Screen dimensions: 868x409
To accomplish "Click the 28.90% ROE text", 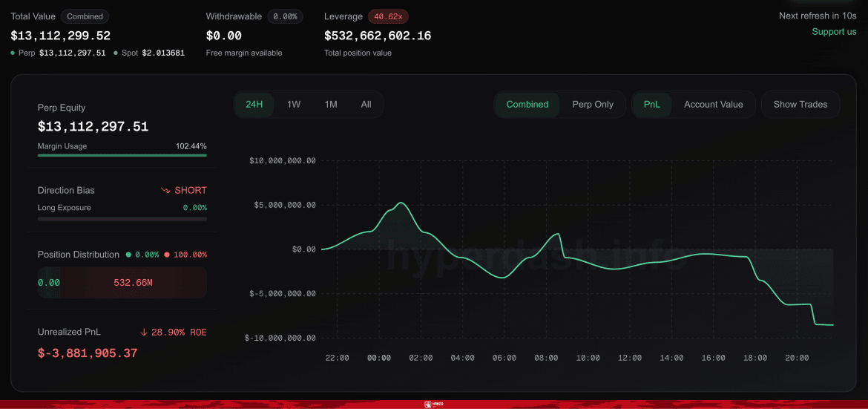I will (x=179, y=333).
